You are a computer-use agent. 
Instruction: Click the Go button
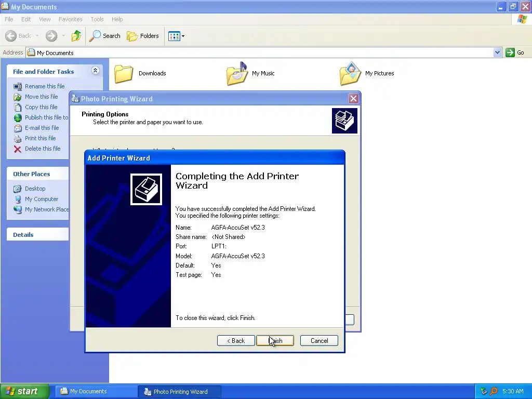point(515,52)
